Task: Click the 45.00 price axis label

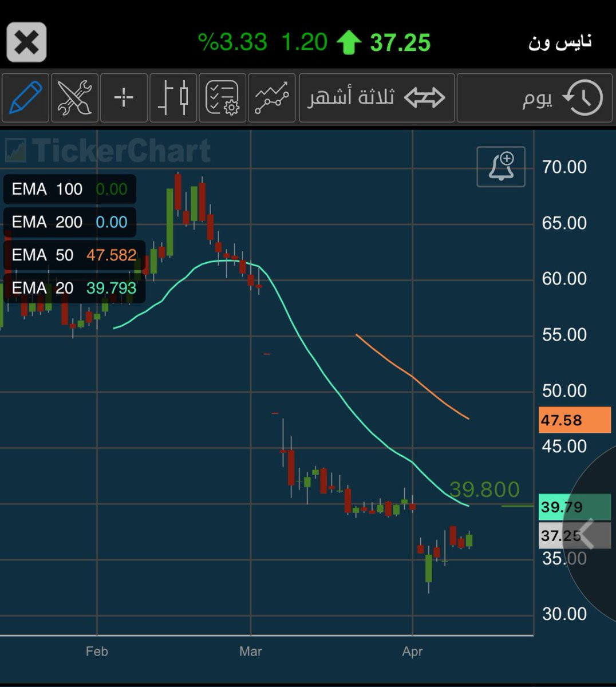Action: pos(564,447)
